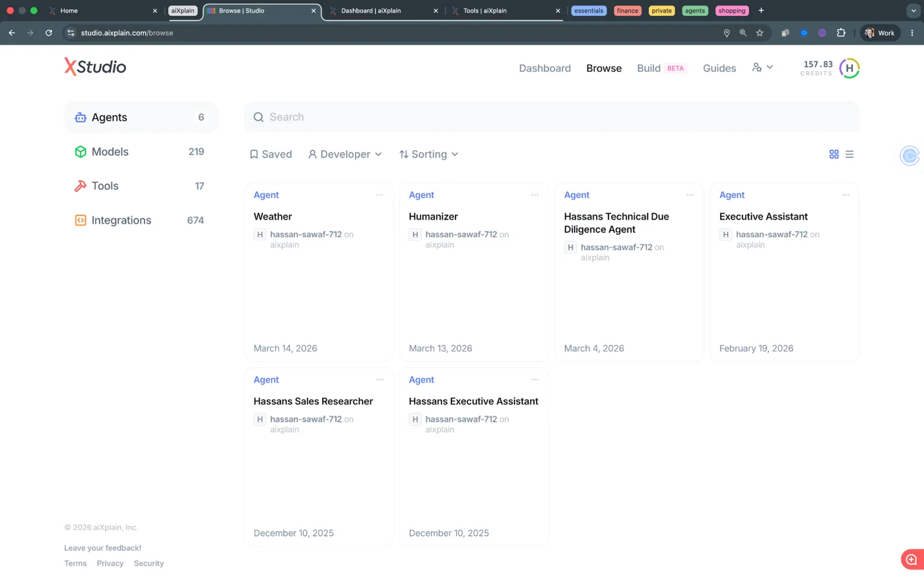Go to the Dashboard page
924x580 pixels.
click(x=544, y=68)
